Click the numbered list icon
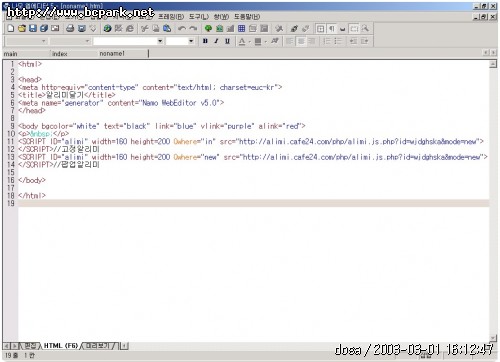The image size is (500, 362). [x=327, y=41]
